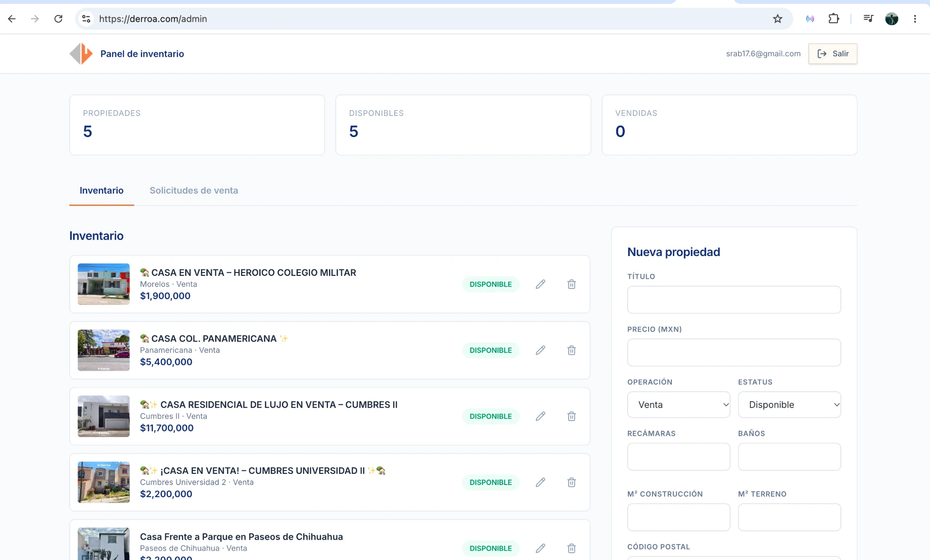This screenshot has width=930, height=560.
Task: Focus the M² Terreno input field
Action: (789, 517)
